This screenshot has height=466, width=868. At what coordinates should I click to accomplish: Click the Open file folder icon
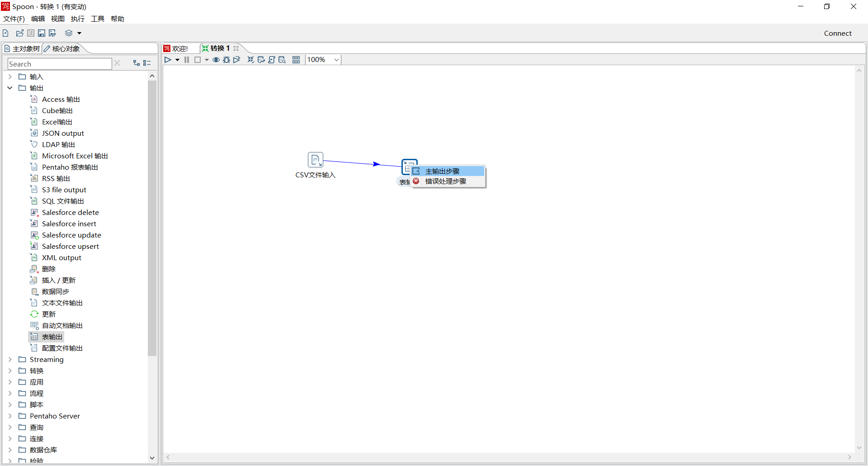click(x=19, y=33)
